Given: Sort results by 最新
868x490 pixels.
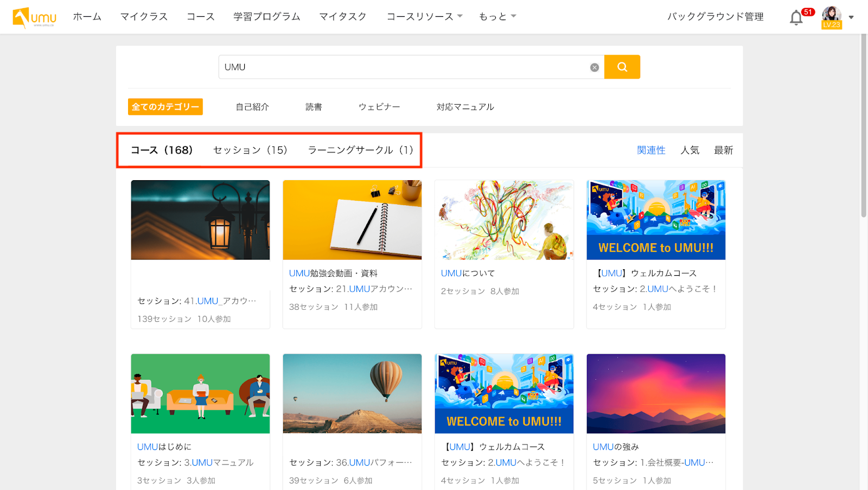Looking at the screenshot, I should pos(723,150).
